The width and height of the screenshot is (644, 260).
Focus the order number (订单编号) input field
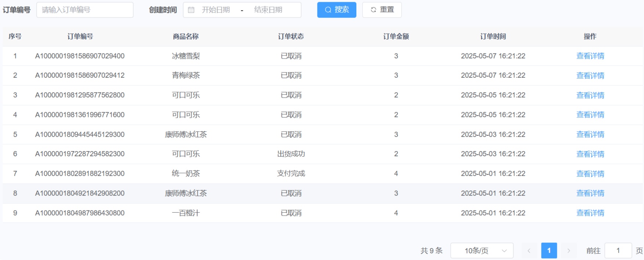pyautogui.click(x=85, y=10)
